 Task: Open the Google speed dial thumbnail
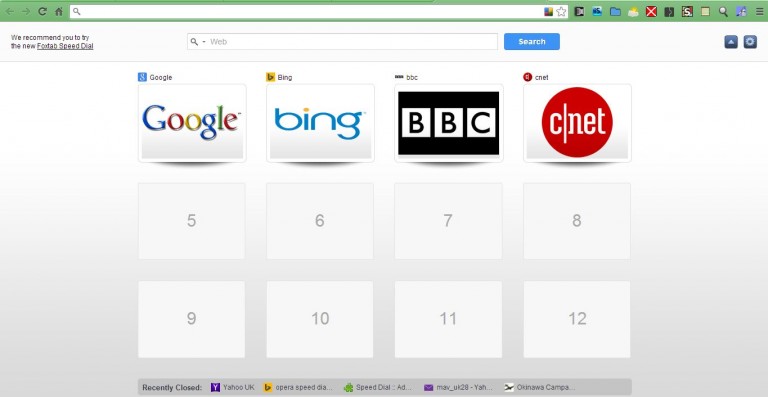tap(192, 123)
